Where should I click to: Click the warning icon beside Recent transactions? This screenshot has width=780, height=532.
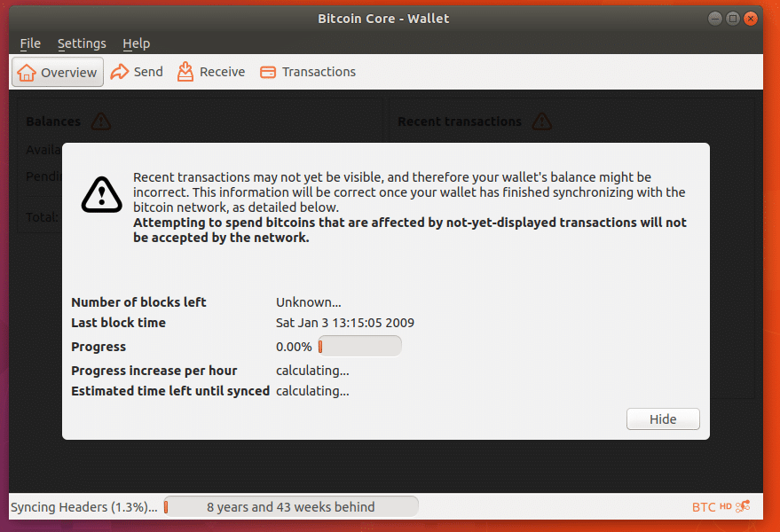coord(541,121)
